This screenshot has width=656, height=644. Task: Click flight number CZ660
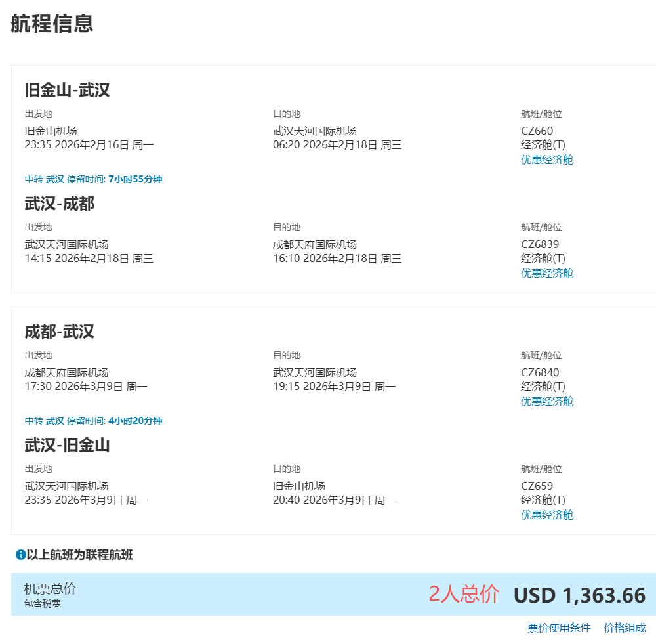(x=537, y=131)
